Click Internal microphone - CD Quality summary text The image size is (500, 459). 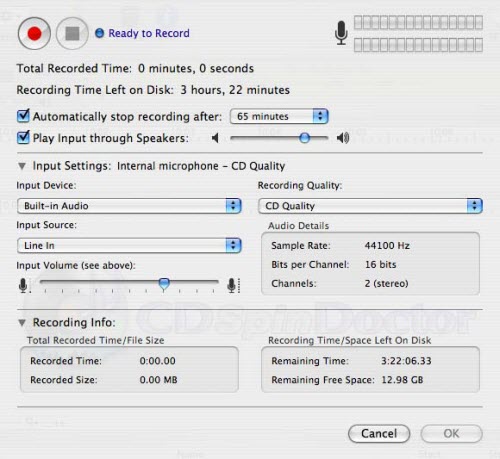tap(201, 166)
